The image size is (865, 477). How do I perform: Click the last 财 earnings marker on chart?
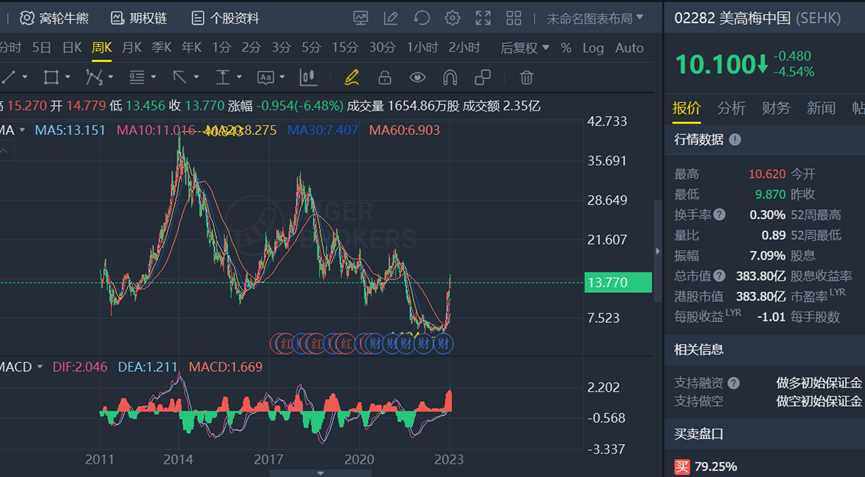pyautogui.click(x=443, y=344)
